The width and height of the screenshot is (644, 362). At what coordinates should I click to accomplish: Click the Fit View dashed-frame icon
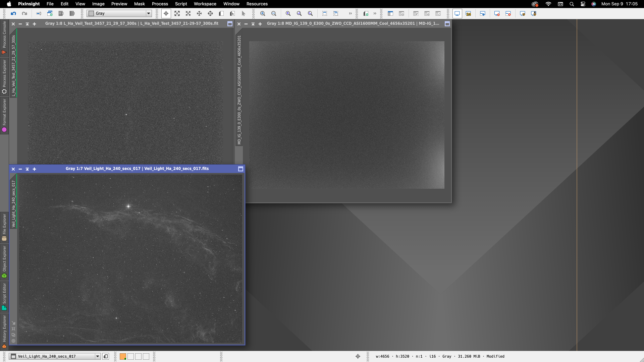pos(325,13)
